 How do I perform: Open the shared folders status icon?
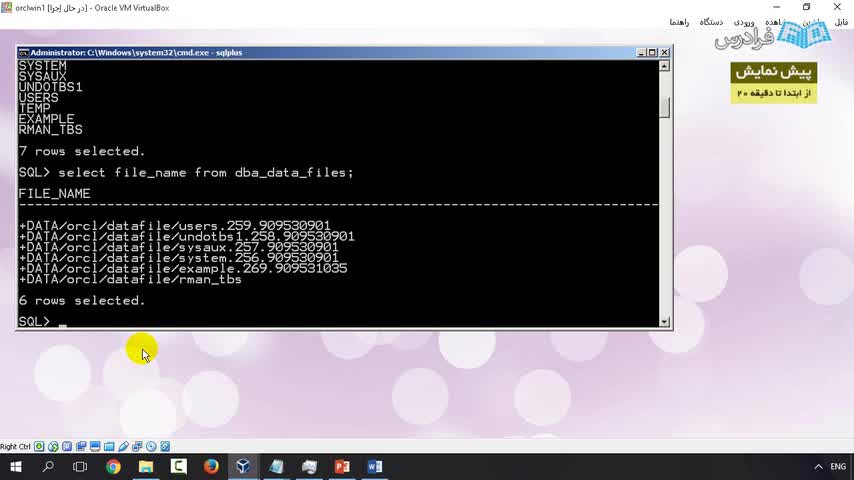coord(109,446)
